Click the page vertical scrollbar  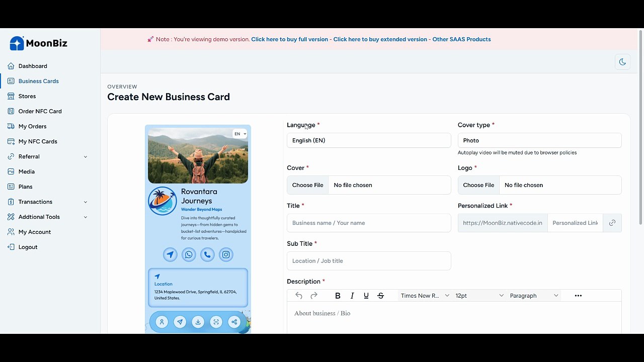click(640, 128)
